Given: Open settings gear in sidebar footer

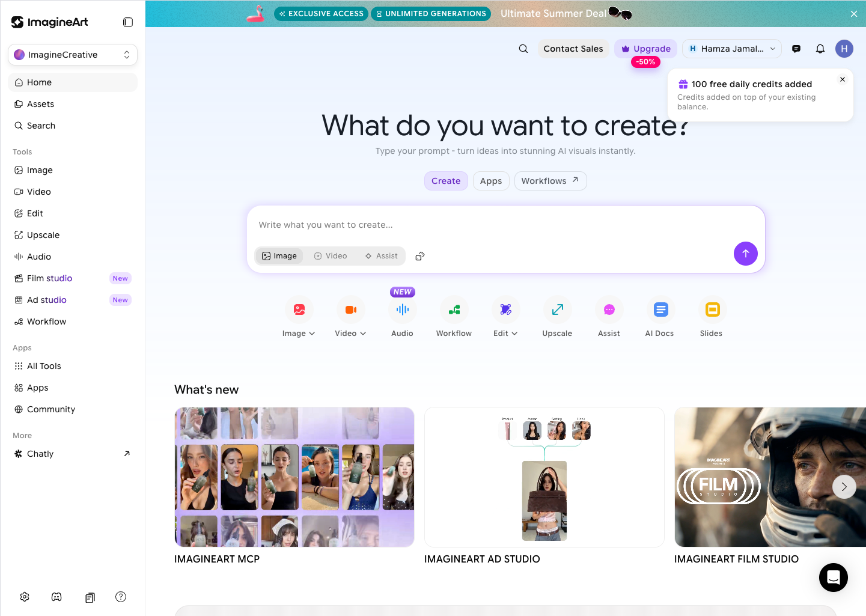Looking at the screenshot, I should [25, 597].
